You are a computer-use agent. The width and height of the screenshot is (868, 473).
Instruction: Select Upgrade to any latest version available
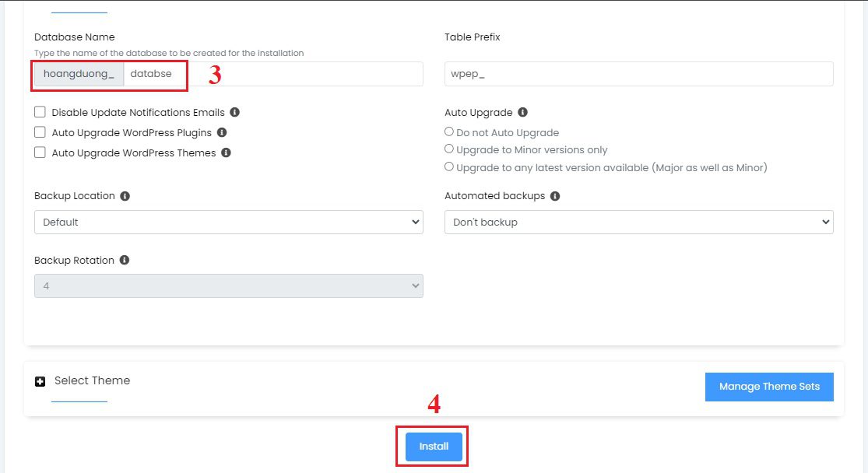click(449, 166)
